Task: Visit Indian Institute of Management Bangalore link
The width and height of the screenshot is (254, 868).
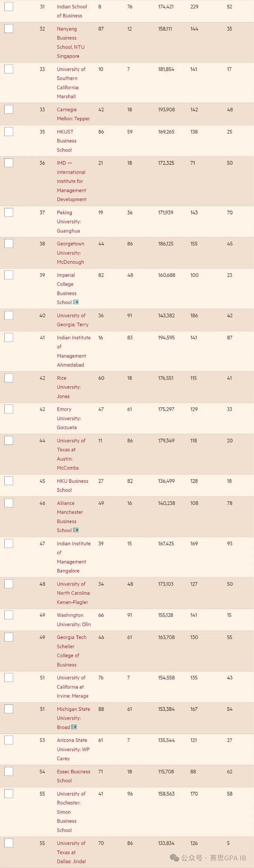Action: (x=74, y=557)
